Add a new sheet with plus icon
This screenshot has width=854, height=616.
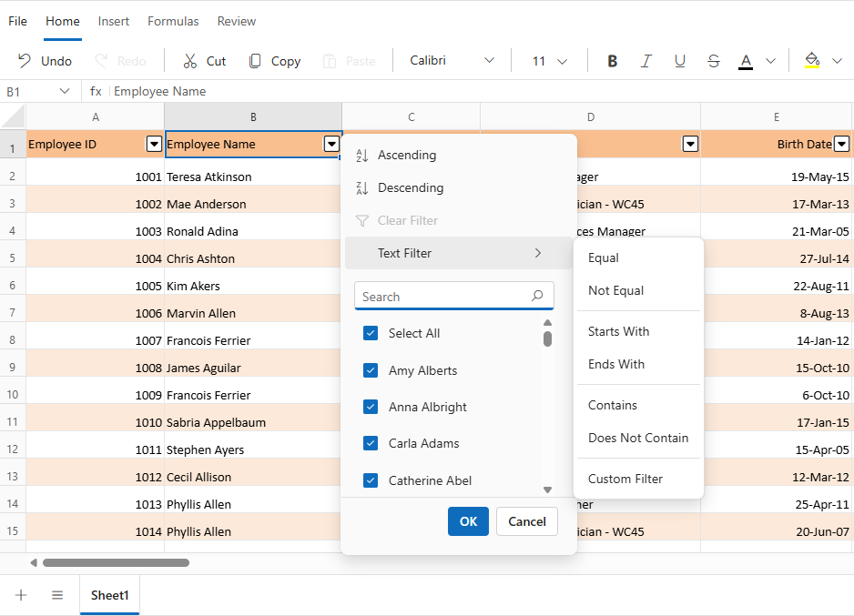click(x=21, y=595)
